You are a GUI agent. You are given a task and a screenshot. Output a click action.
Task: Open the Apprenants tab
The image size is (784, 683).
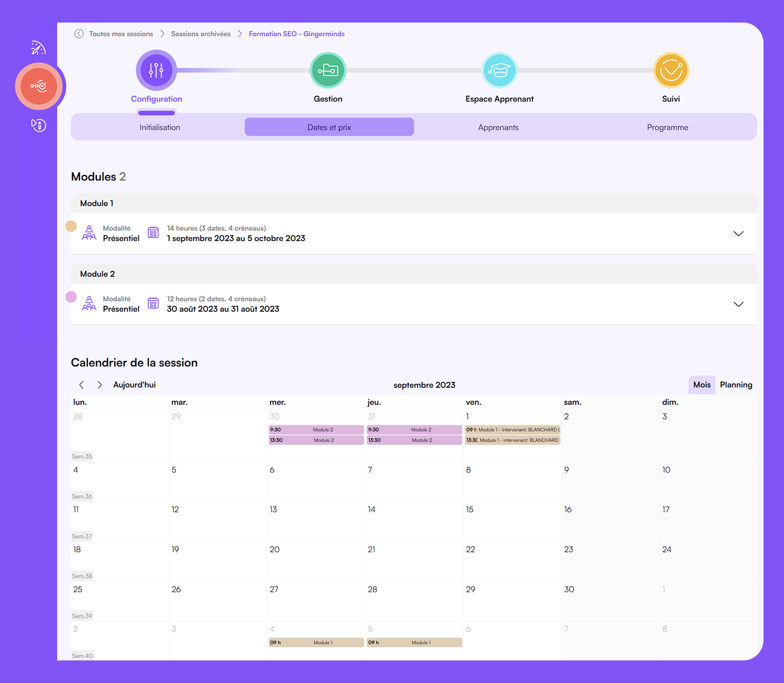(498, 127)
